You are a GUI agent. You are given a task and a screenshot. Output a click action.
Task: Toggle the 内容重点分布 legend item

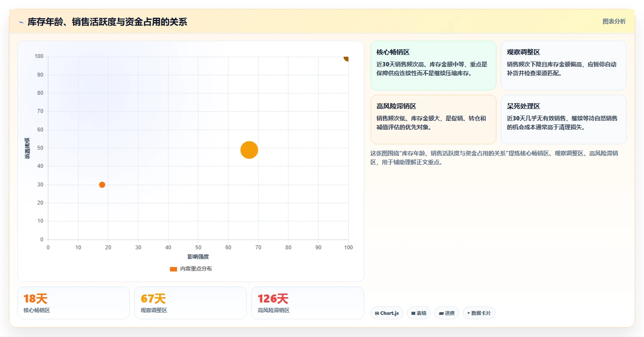tap(191, 269)
